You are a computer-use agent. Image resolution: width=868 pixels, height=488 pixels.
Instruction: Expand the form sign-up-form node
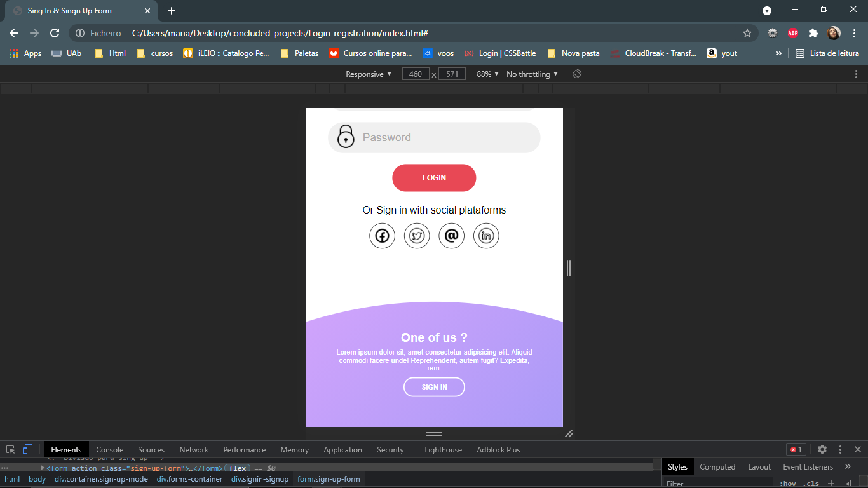point(43,468)
